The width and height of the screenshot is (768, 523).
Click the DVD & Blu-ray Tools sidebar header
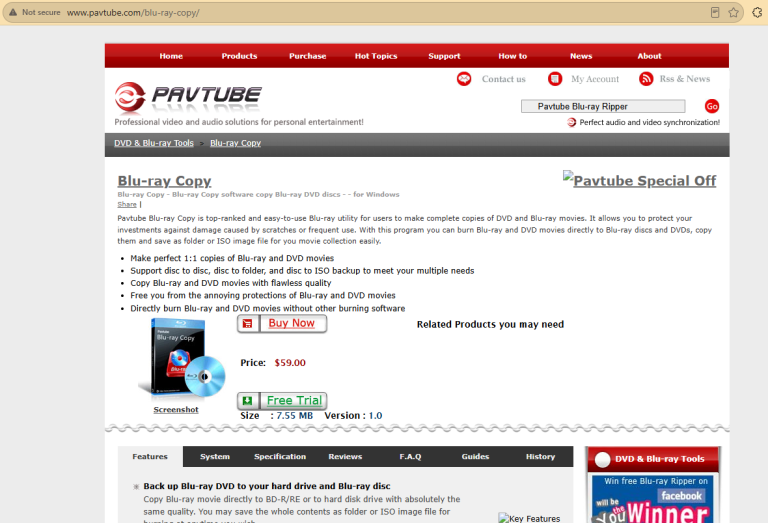pyautogui.click(x=653, y=459)
